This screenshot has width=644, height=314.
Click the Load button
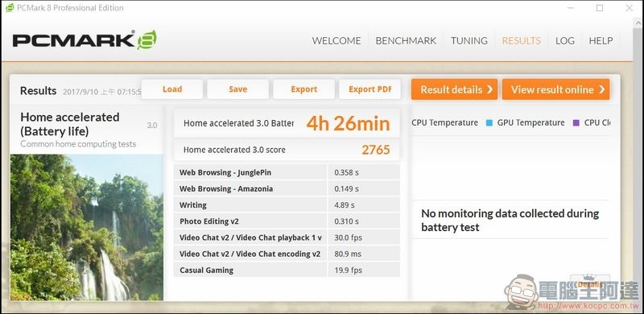[x=172, y=89]
